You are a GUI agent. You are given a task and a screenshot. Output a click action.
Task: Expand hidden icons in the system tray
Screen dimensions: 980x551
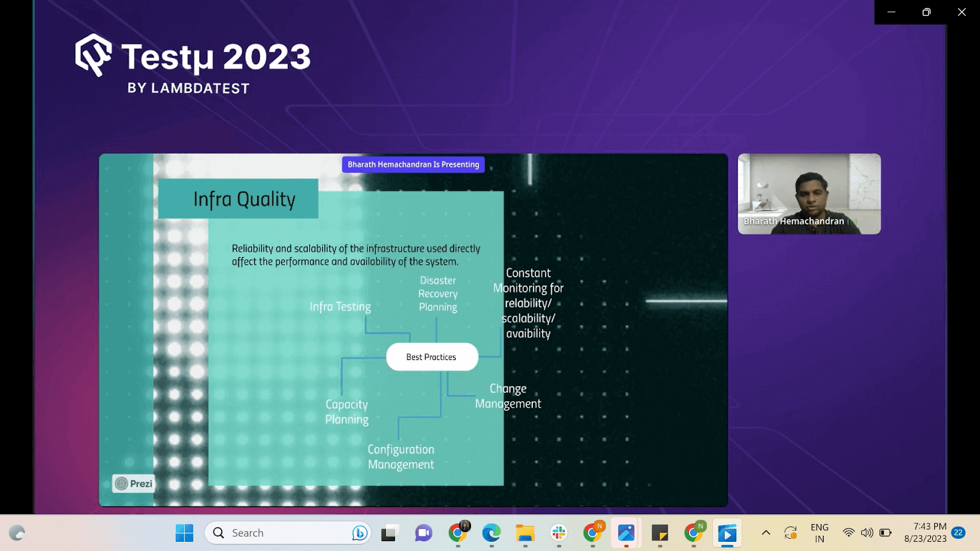click(x=766, y=533)
